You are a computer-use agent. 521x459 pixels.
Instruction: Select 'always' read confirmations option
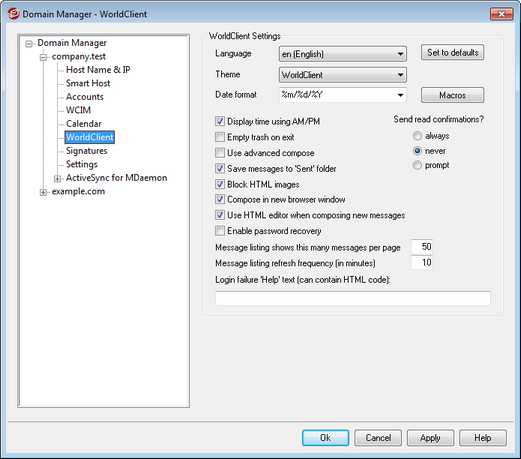[417, 136]
